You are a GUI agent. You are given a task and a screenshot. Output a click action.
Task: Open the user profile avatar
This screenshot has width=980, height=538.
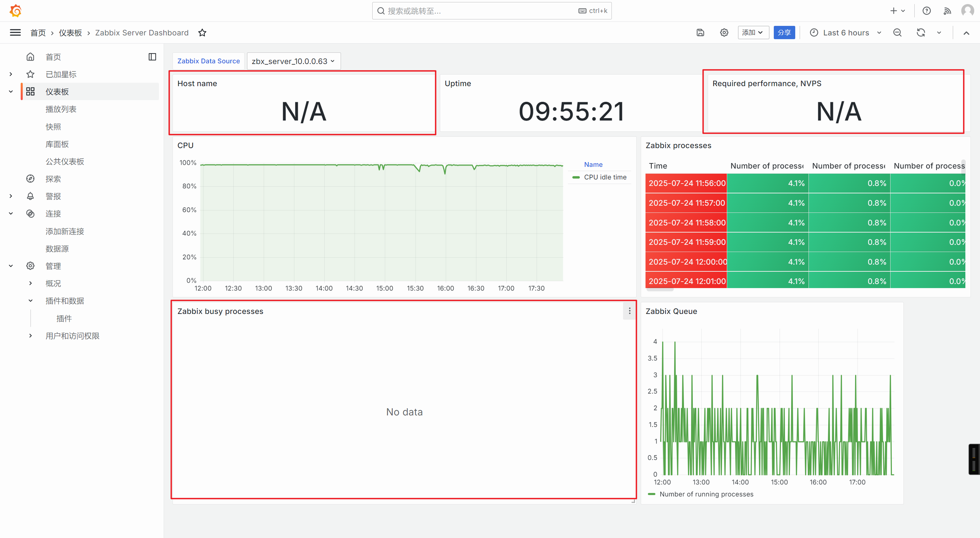[967, 11]
